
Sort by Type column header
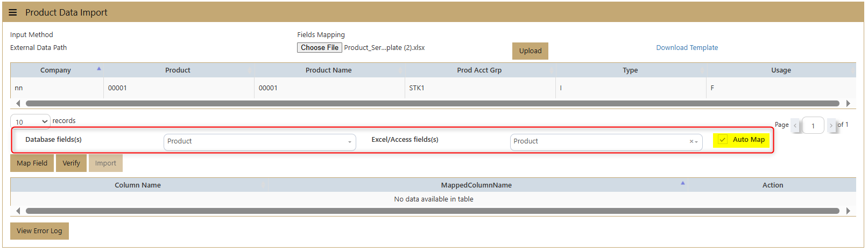[630, 70]
